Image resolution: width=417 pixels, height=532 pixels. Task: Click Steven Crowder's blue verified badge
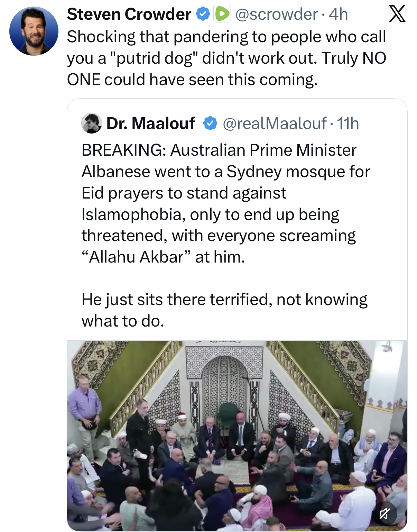[x=203, y=14]
